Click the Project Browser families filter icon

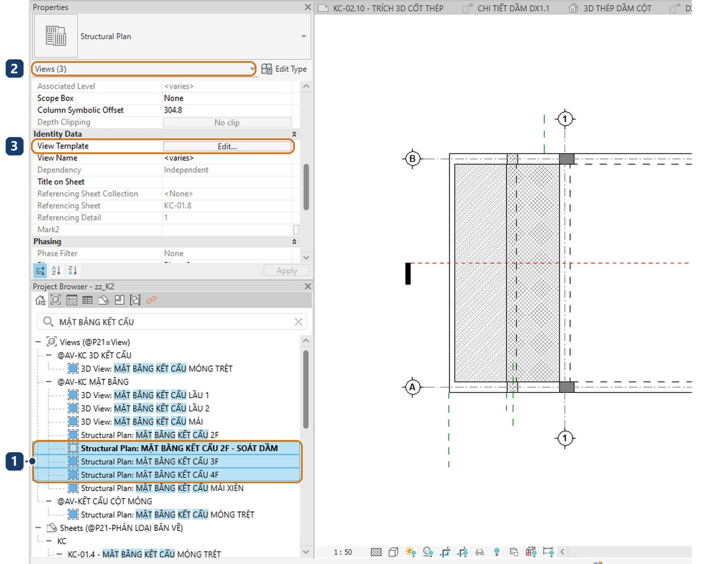click(x=119, y=300)
